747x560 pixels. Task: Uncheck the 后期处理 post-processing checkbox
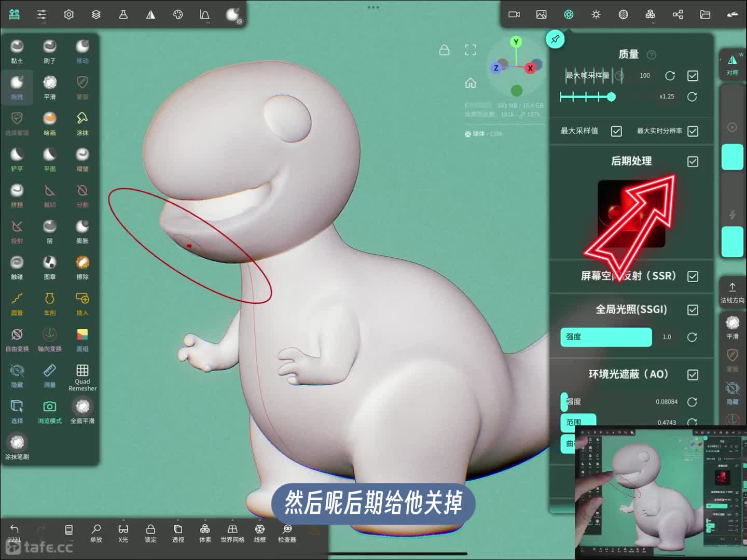click(x=693, y=161)
